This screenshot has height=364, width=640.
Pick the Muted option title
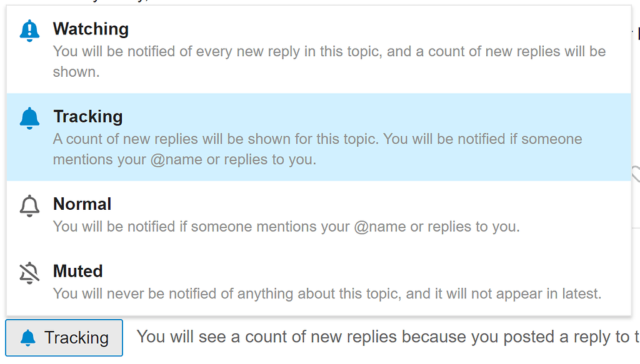(77, 271)
